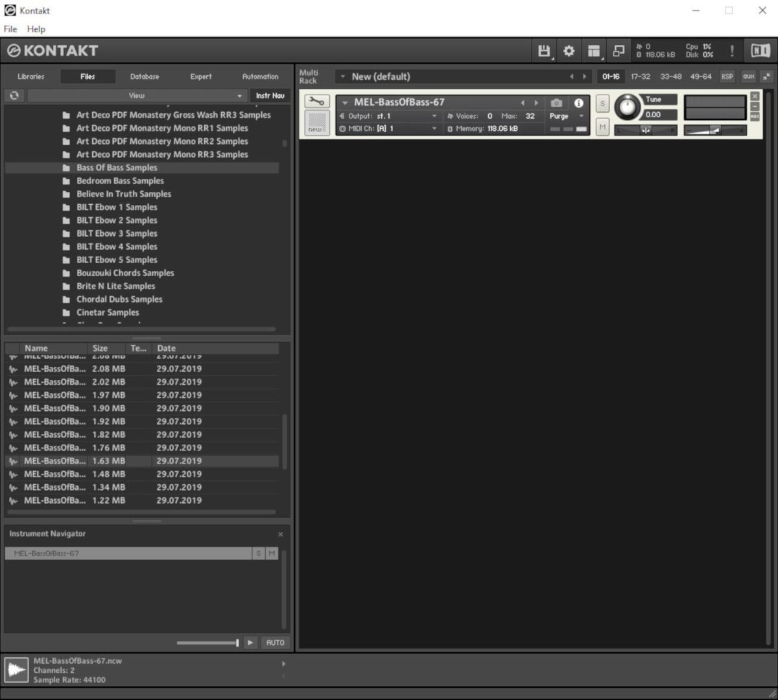The height and width of the screenshot is (700, 778).
Task: Switch to the Files tab
Action: 88,76
